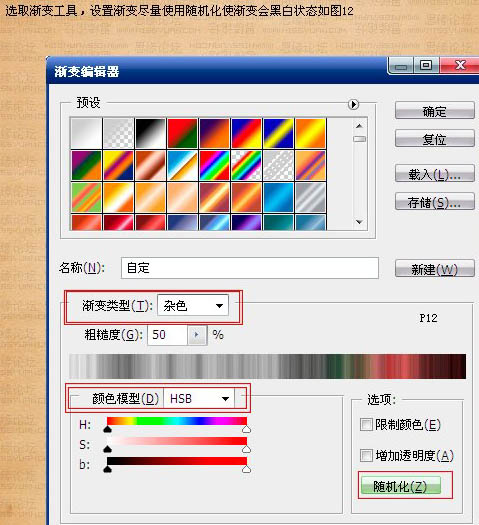
Task: Choose the blue, red, yellow gradient preset
Action: pyautogui.click(x=247, y=133)
